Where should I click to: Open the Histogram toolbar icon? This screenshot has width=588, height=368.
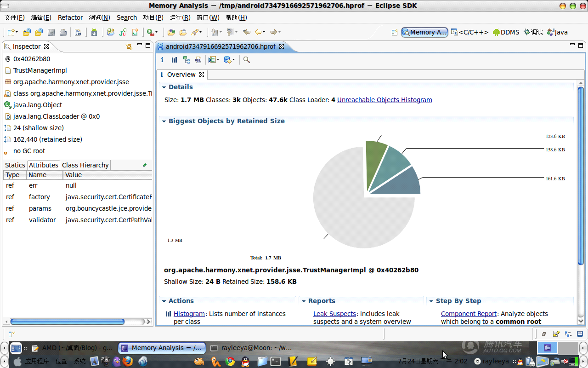174,60
